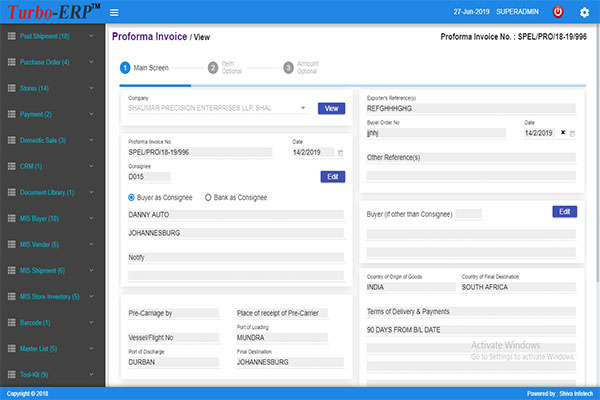Open the Company dropdown arrow

pos(303,108)
